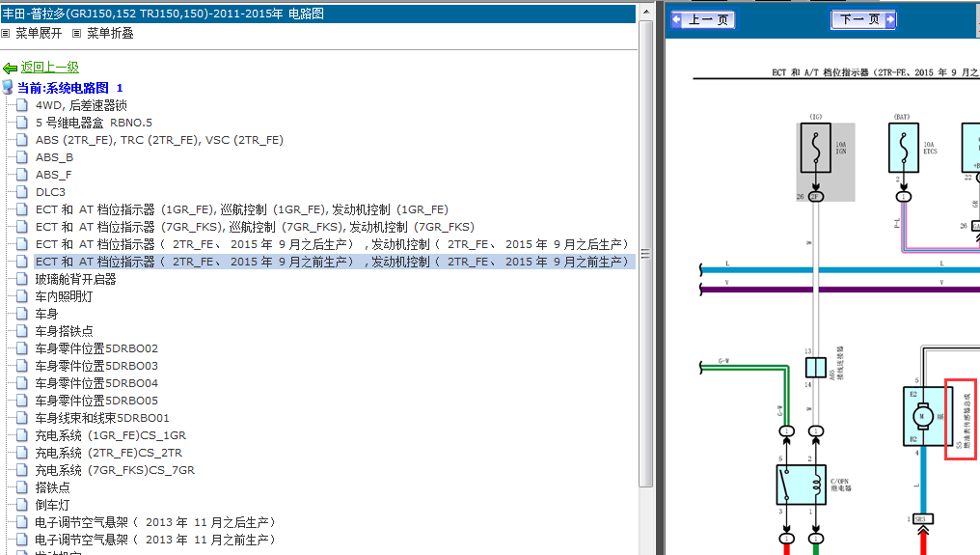This screenshot has width=980, height=555.
Task: Click page icon beside 5 号继电器盒
Action: point(22,122)
